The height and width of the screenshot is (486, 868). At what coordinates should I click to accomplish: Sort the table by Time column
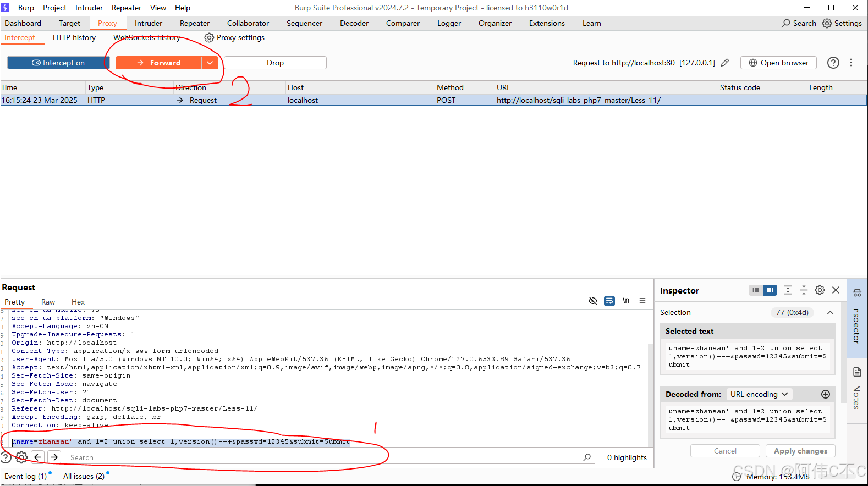coord(43,87)
